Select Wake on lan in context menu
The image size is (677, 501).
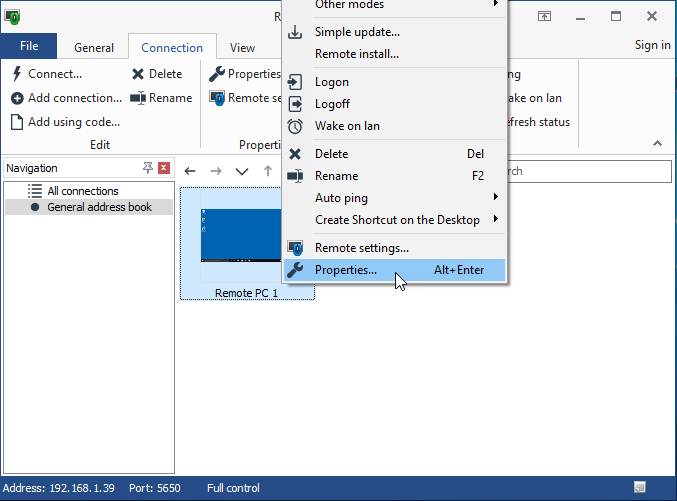tap(346, 126)
